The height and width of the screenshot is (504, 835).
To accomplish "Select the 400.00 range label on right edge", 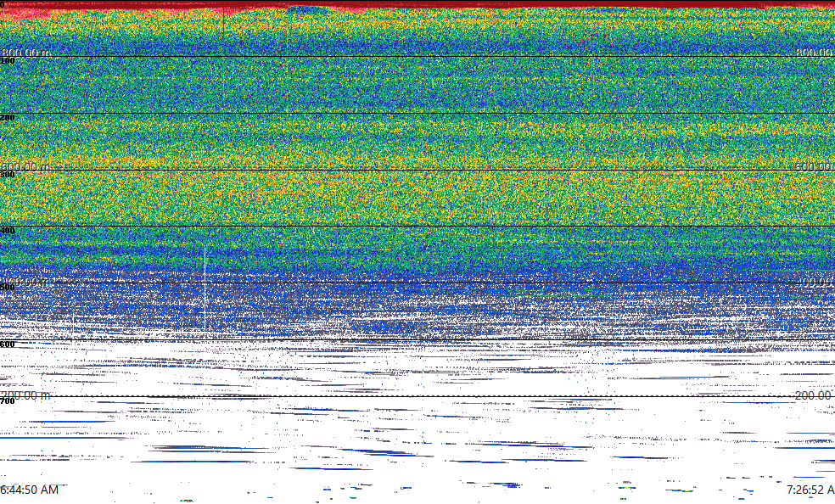I will click(815, 281).
